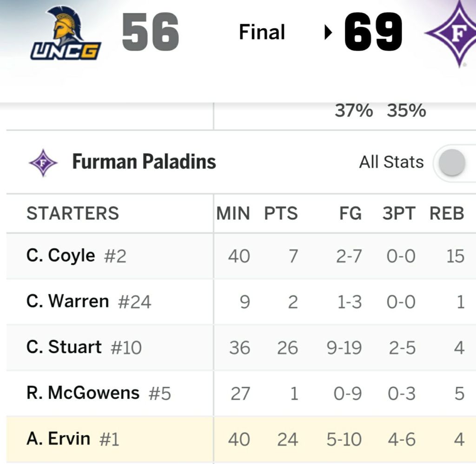Screen dimensions: 476x464
Task: Tap the UNCG Spartans team logo
Action: coord(66,33)
